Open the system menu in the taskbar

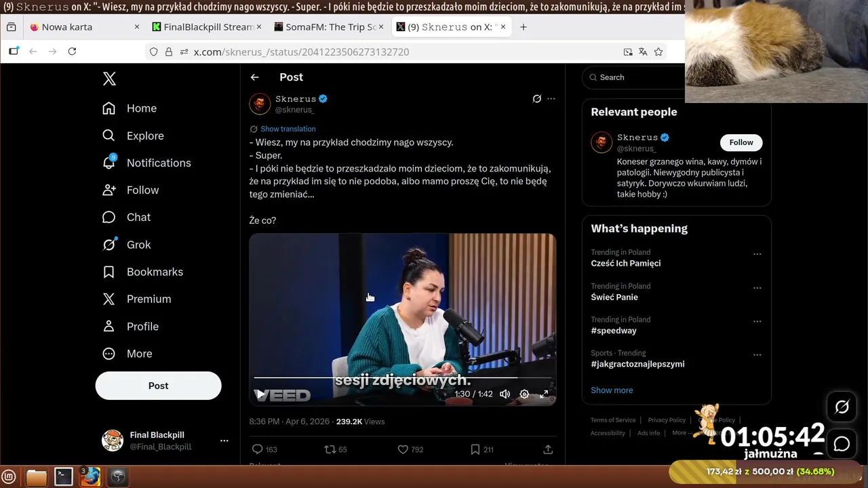tap(9, 477)
